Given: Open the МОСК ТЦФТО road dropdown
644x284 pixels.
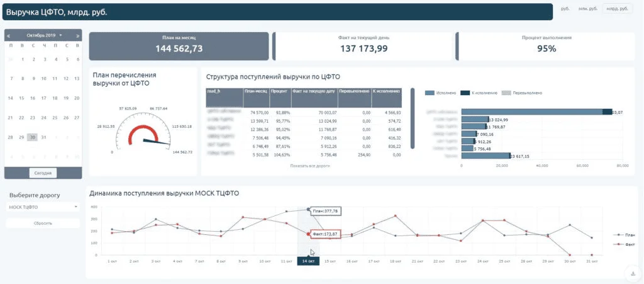Looking at the screenshot, I should pyautogui.click(x=43, y=207).
